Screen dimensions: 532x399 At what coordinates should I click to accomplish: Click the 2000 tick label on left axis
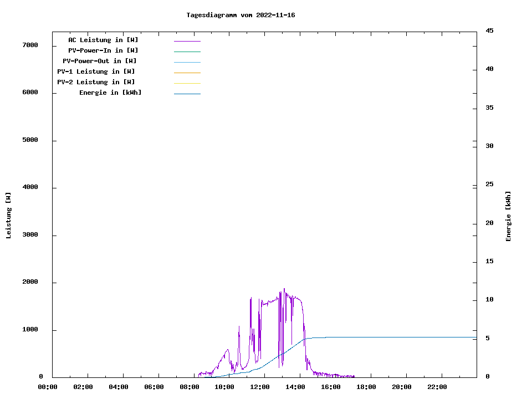[x=29, y=282]
